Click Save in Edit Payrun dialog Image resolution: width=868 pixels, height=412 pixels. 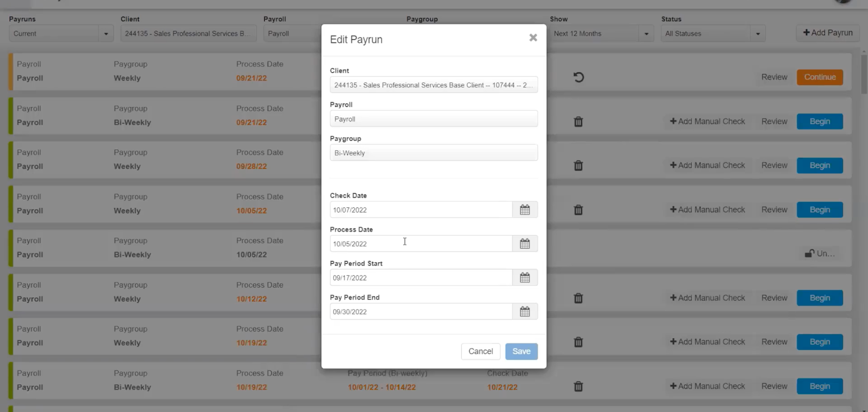521,351
